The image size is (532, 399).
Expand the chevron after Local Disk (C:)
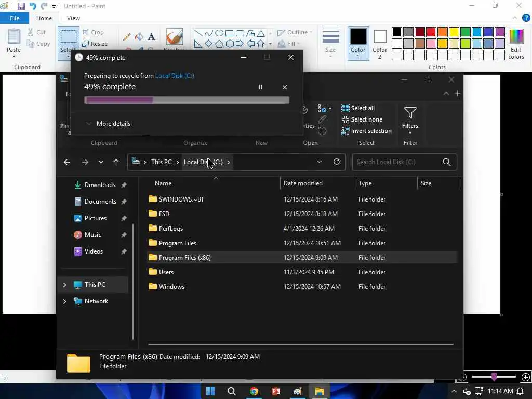click(229, 162)
